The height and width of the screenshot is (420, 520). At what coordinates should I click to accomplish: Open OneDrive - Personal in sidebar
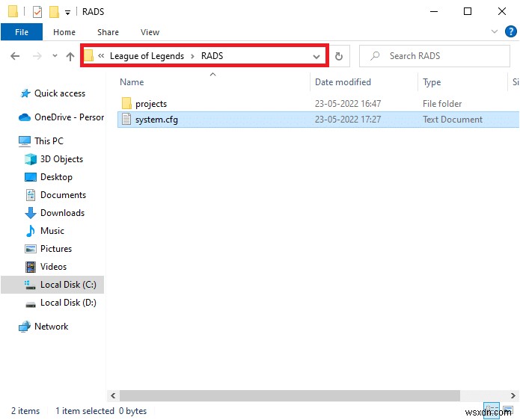[x=61, y=117]
